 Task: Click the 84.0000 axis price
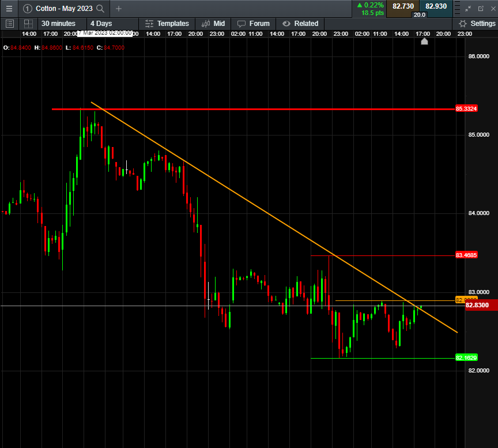pyautogui.click(x=479, y=213)
